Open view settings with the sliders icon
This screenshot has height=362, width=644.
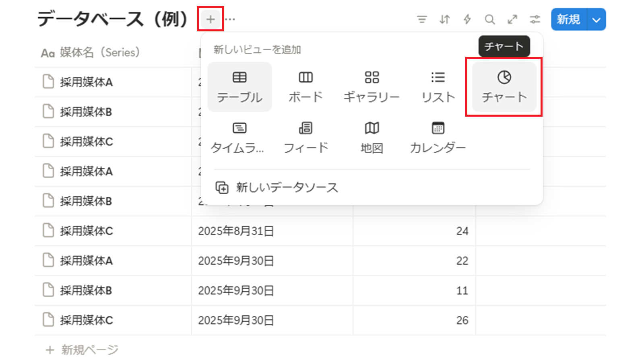535,19
